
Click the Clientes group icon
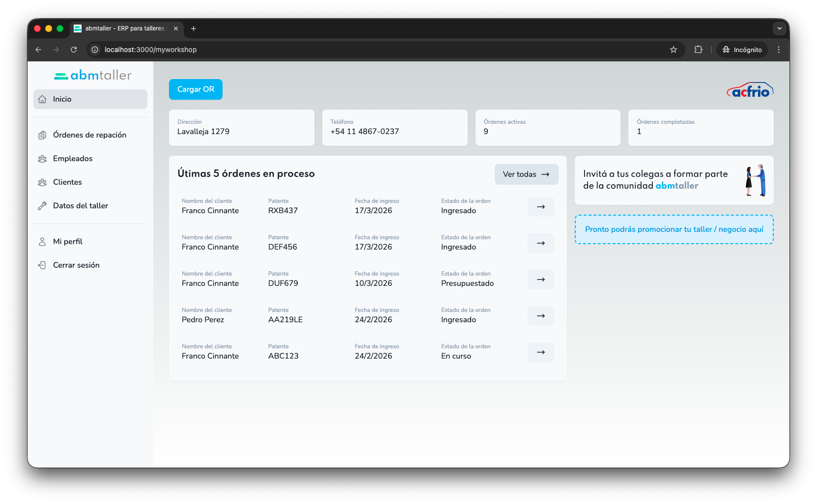(42, 182)
